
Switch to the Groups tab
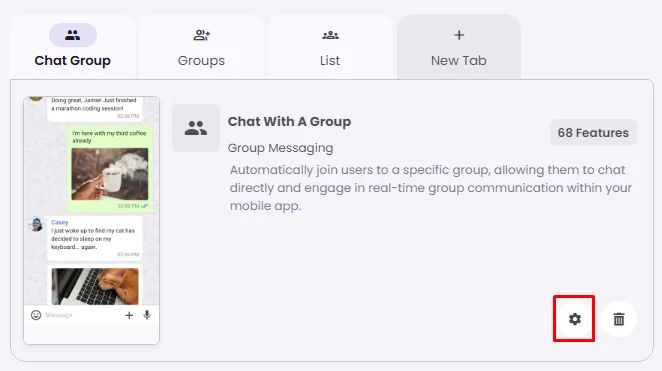201,46
